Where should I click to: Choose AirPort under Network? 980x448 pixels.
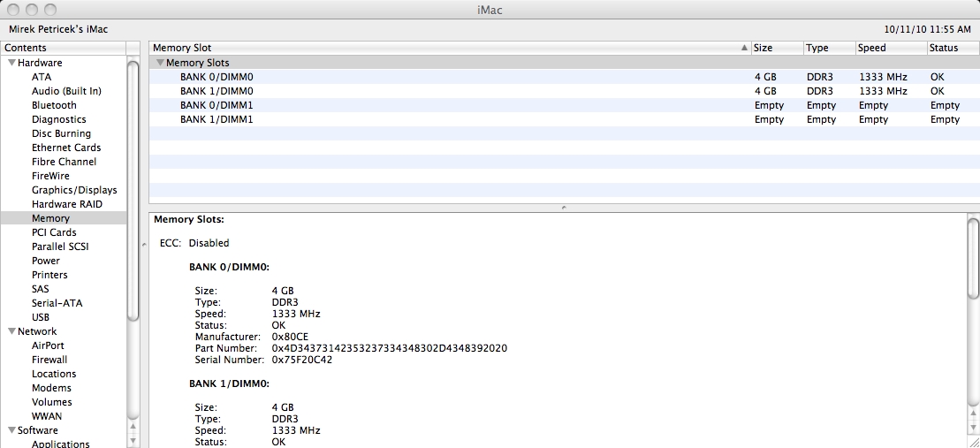pos(48,345)
